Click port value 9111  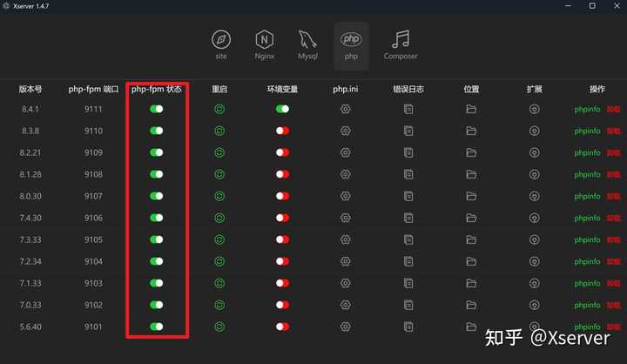click(93, 109)
